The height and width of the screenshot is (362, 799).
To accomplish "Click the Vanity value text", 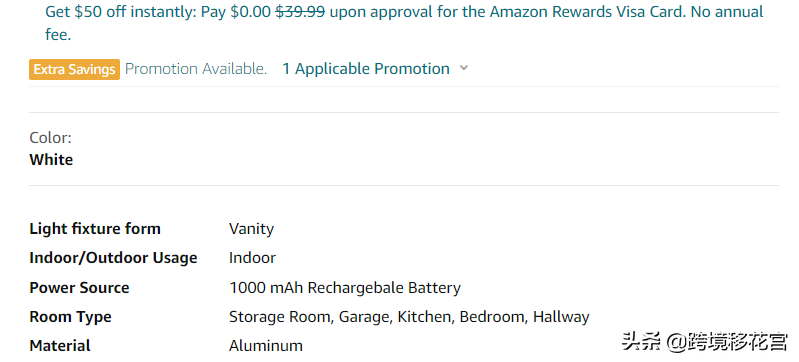I will pyautogui.click(x=251, y=229).
